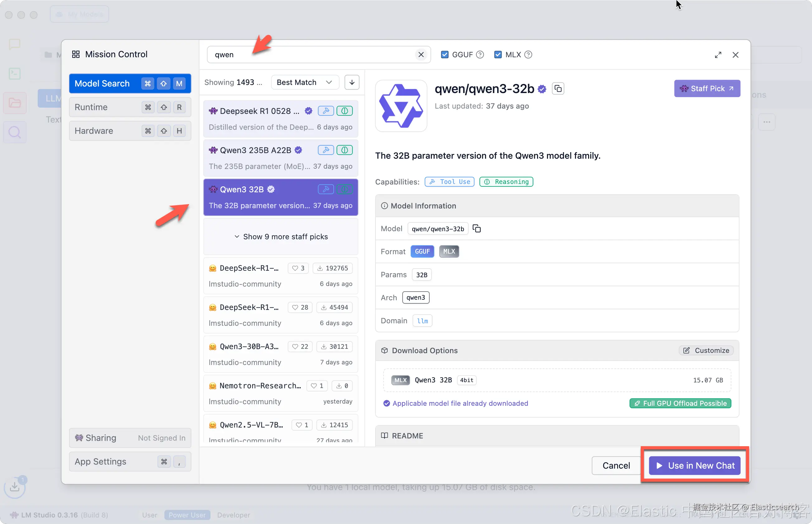Click MLX help question mark icon

(528, 54)
